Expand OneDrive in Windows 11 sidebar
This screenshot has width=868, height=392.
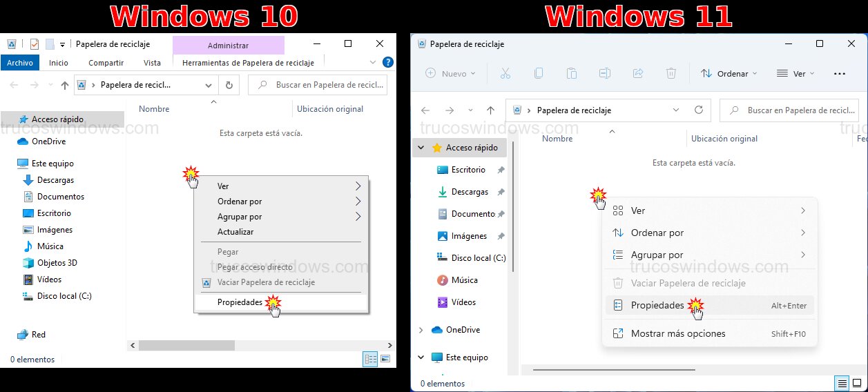point(421,330)
